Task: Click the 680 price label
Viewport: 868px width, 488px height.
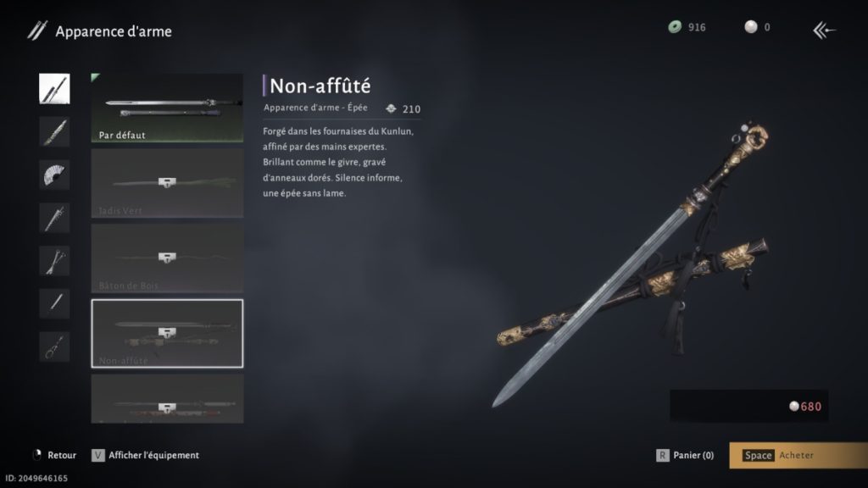Action: click(x=805, y=407)
